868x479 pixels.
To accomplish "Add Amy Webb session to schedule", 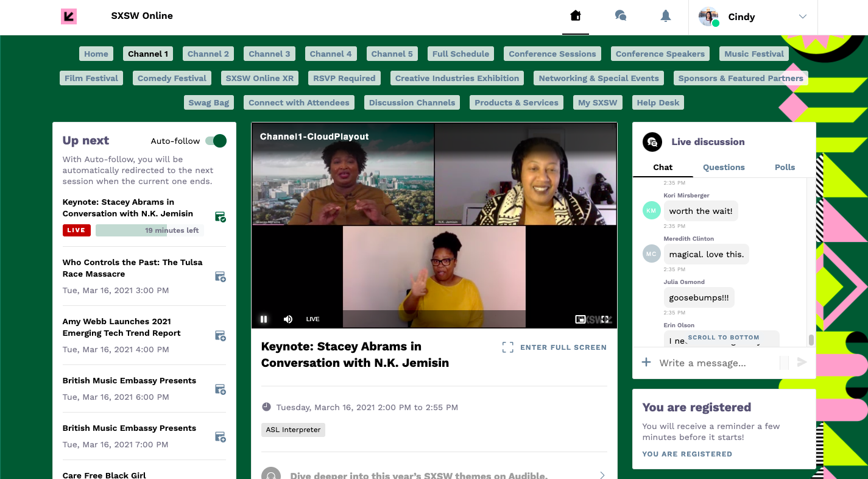I will pyautogui.click(x=221, y=336).
